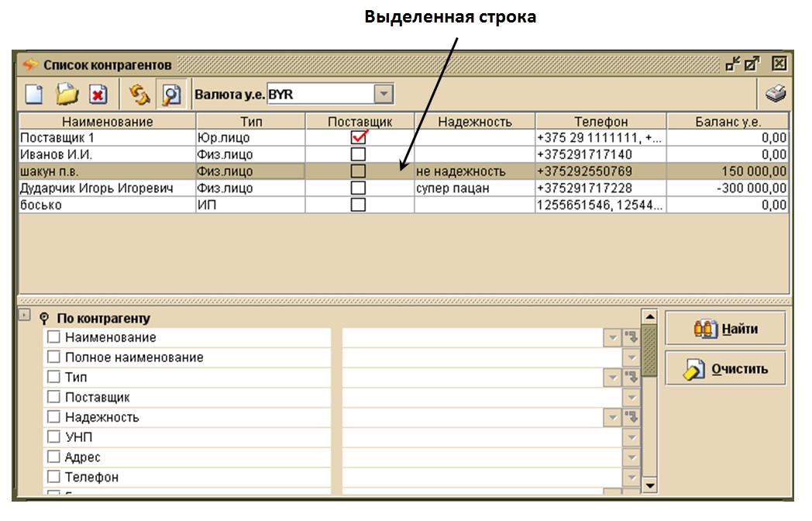Open contractor with the folder icon

pyautogui.click(x=67, y=95)
